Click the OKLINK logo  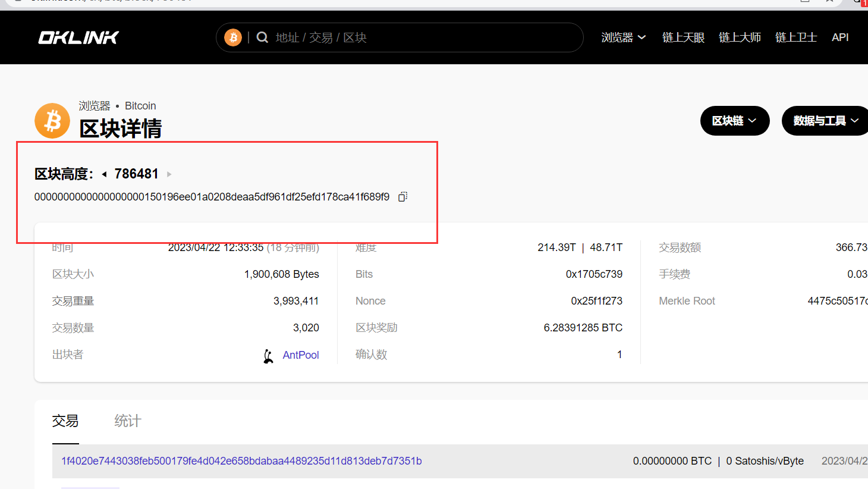[78, 37]
